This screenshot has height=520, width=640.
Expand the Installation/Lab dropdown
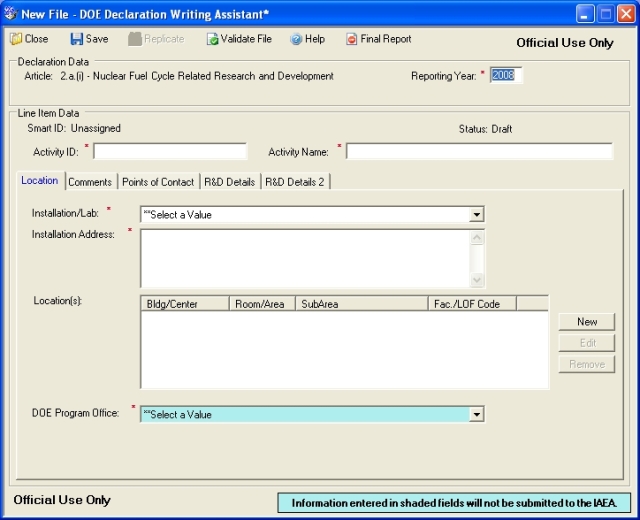[476, 215]
